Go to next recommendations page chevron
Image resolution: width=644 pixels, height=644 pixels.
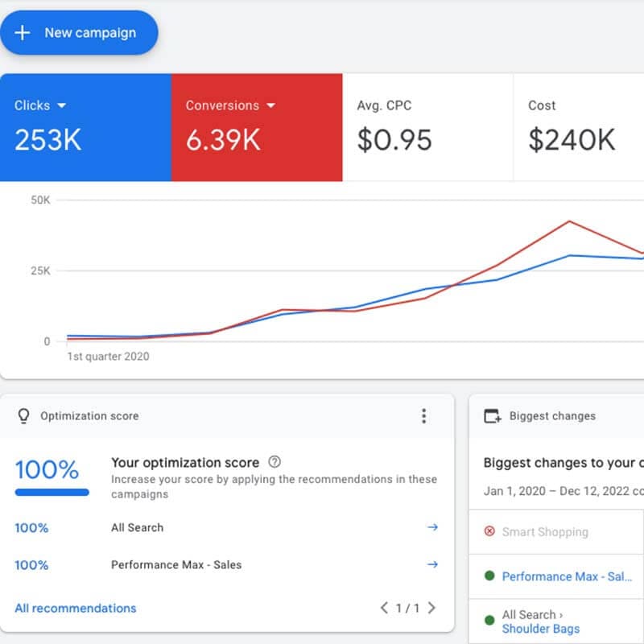pos(432,608)
